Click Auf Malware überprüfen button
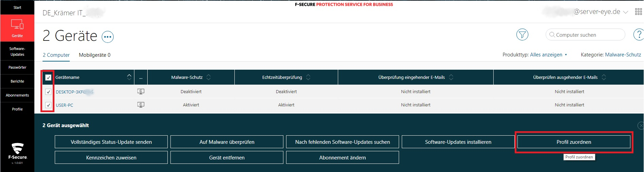This screenshot has width=644, height=172. tap(227, 142)
